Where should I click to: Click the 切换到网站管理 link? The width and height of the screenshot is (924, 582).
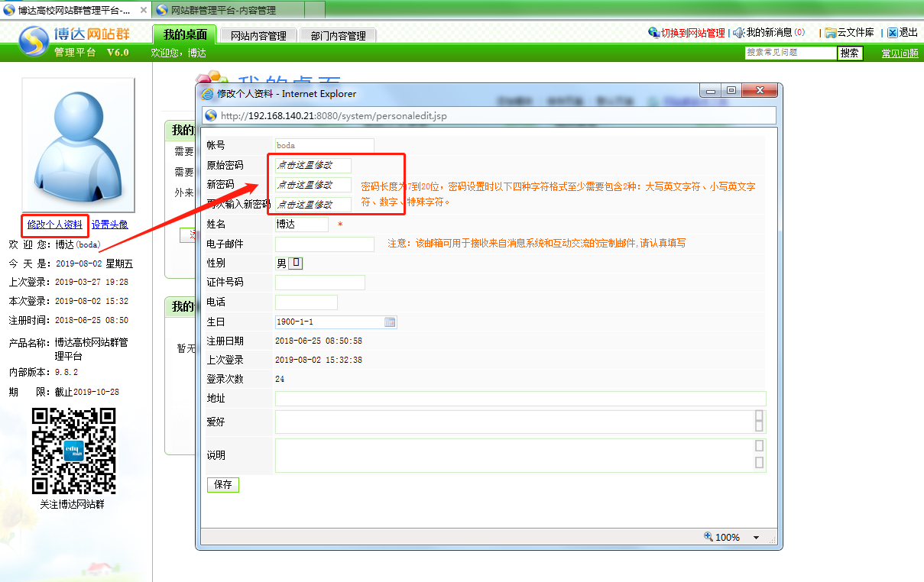coord(693,33)
